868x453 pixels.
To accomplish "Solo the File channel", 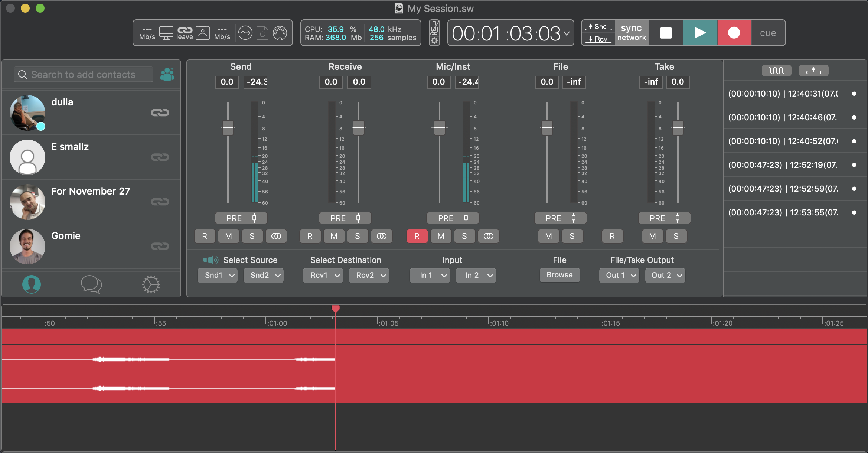I will coord(572,236).
